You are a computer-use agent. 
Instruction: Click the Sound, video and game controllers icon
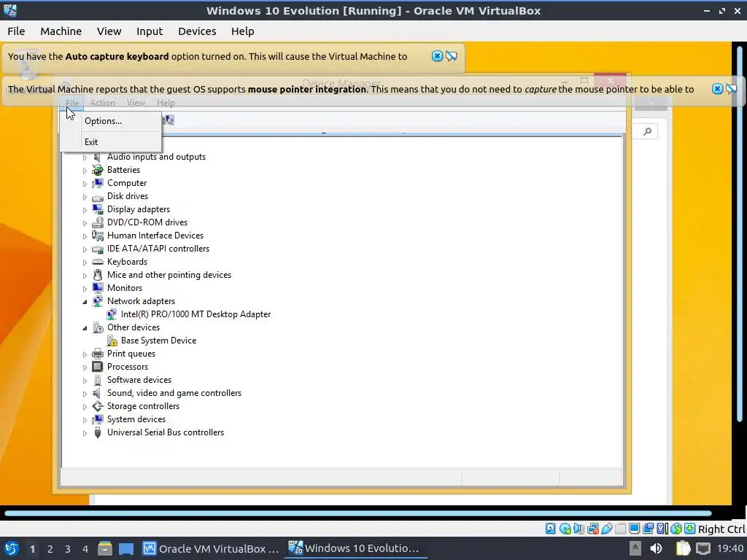[x=97, y=393]
